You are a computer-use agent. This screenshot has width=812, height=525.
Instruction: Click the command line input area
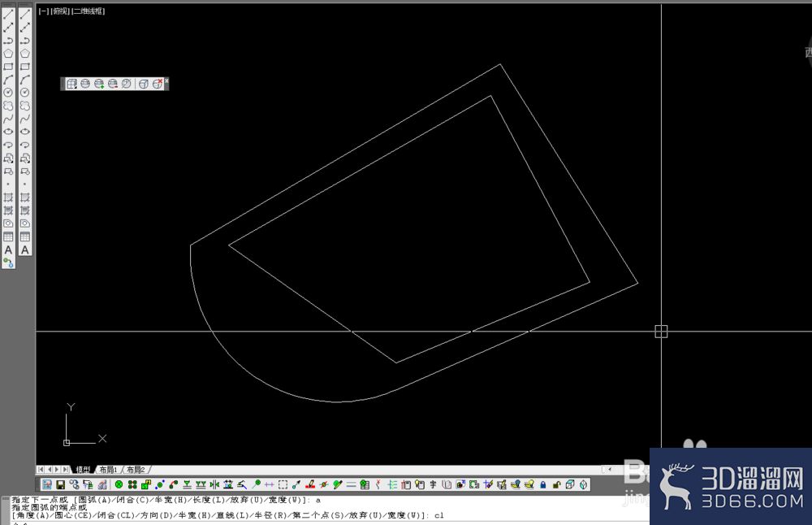coord(330,523)
